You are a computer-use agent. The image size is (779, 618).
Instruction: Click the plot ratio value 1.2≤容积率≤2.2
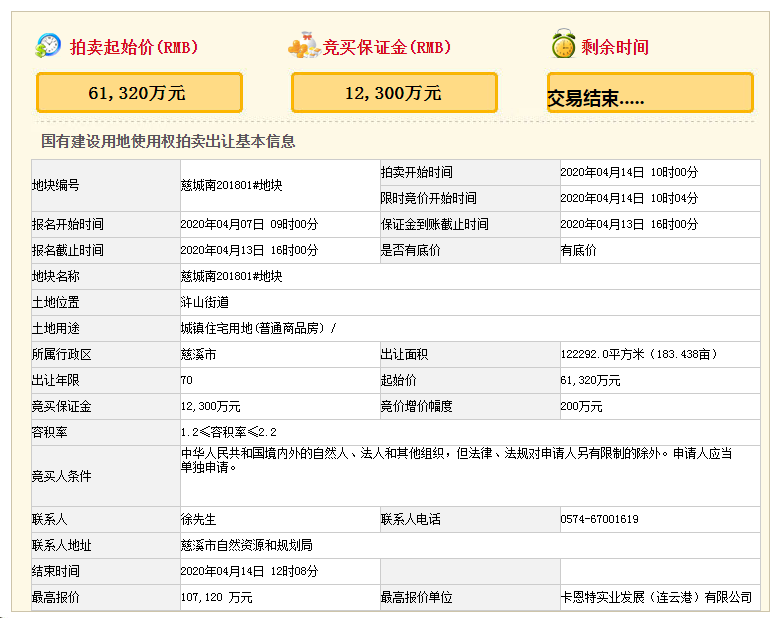pos(228,432)
